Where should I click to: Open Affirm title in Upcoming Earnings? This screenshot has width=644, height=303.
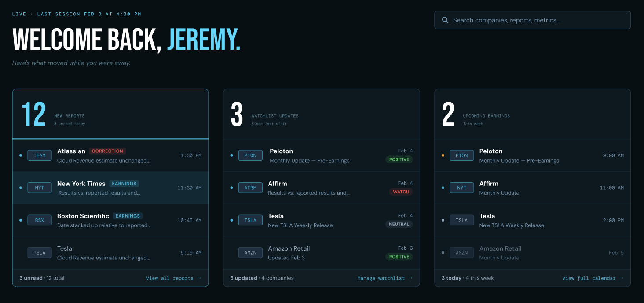pos(489,184)
